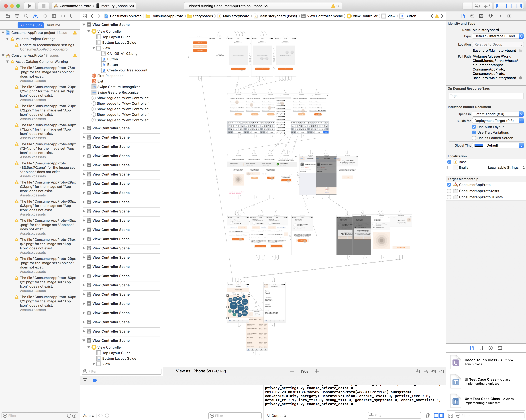
Task: Hide the Navigator pane
Action: pos(499,6)
